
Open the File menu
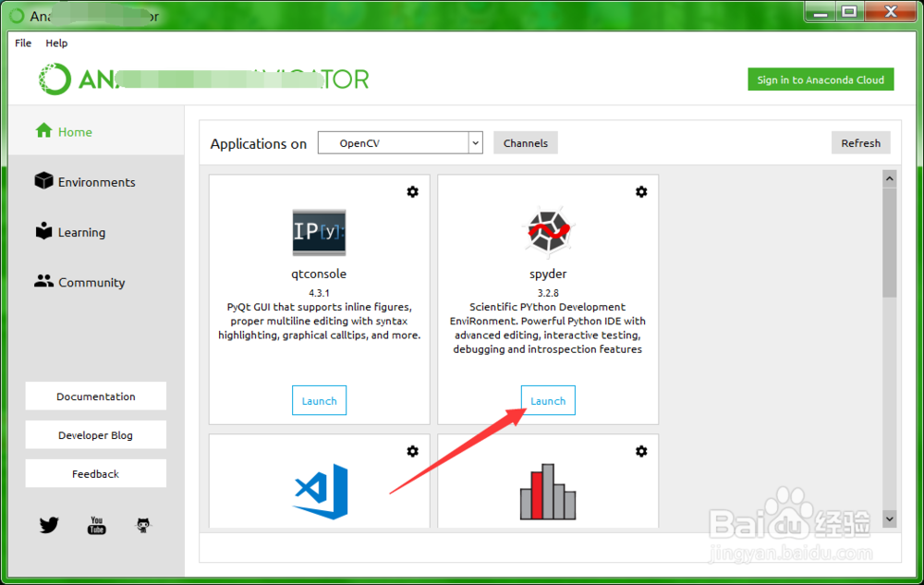[23, 43]
